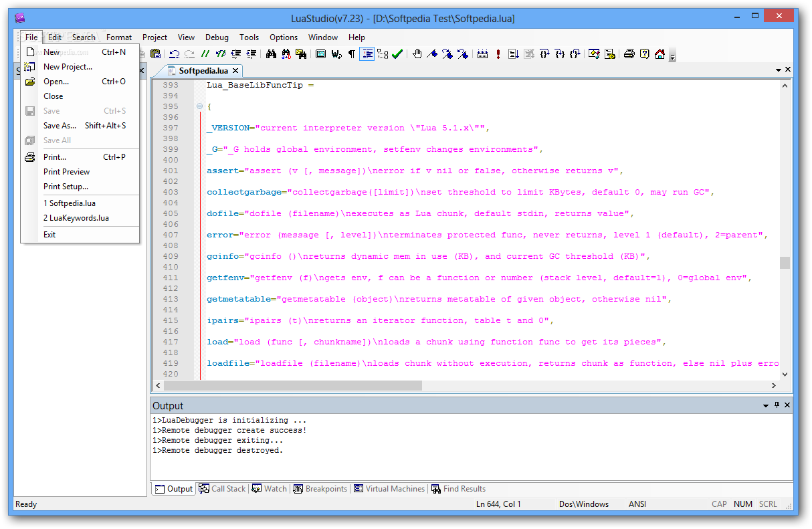Toggle the paragraph marks (¶) icon
Viewport: 812px width, 529px height.
pyautogui.click(x=352, y=54)
